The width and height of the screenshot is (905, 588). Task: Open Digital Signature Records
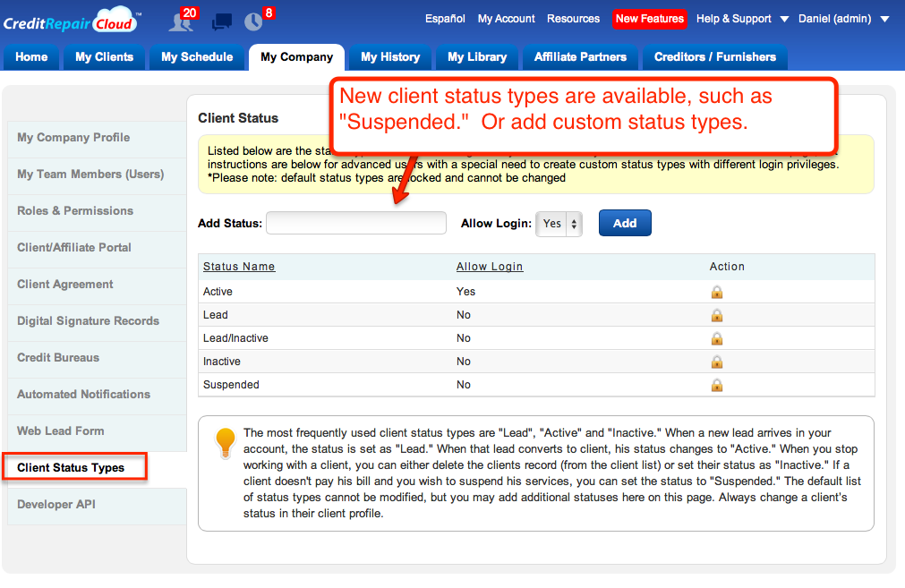point(97,320)
